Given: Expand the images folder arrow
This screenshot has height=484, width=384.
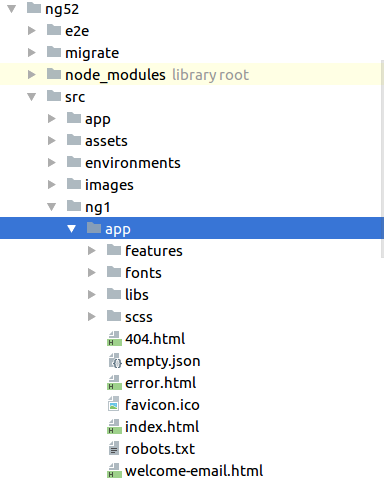Looking at the screenshot, I should pos(52,185).
